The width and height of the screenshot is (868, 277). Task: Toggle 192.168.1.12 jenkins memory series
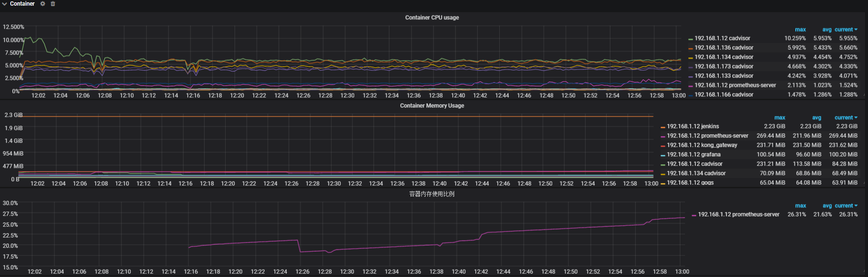693,127
